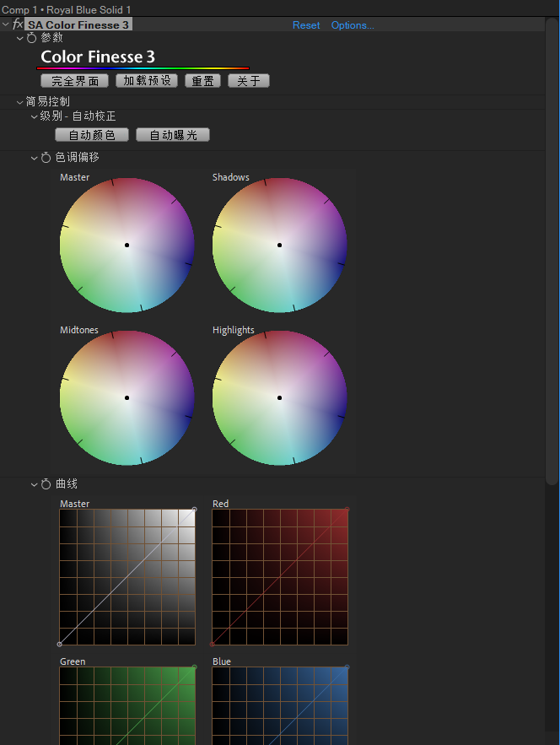Select the SA Color Finesse 3 effect name
This screenshot has height=745, width=560.
tap(78, 24)
